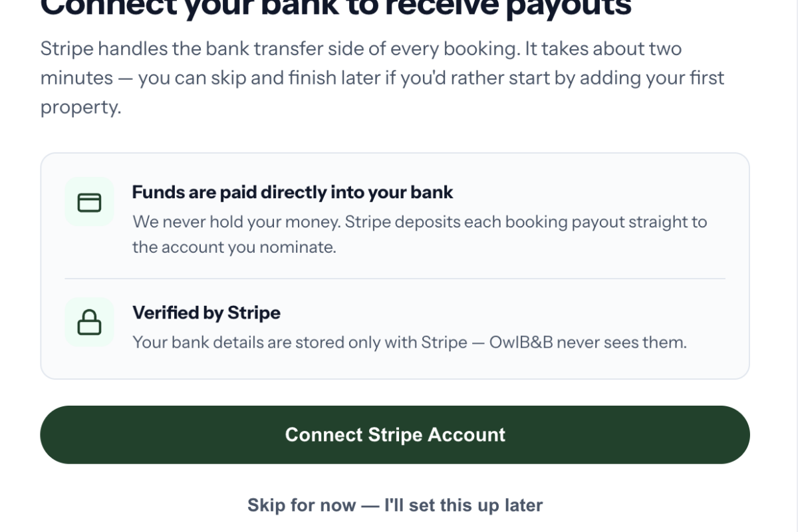Click the padlock icon beside Verified by Stripe
This screenshot has width=798, height=532.
tap(90, 322)
